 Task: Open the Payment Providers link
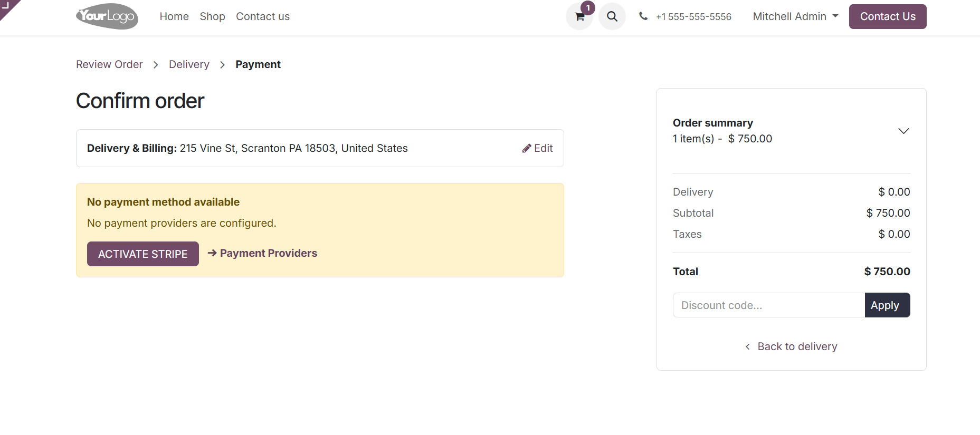tap(269, 253)
